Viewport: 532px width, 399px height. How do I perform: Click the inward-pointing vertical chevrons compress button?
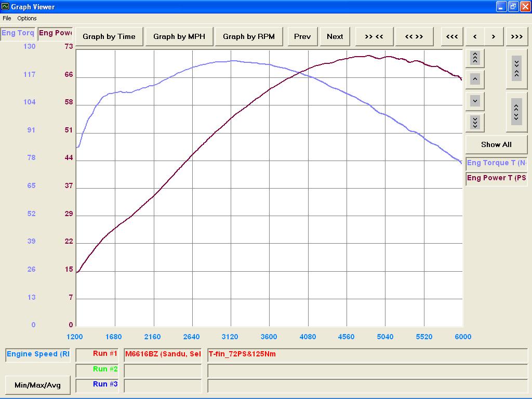(516, 69)
